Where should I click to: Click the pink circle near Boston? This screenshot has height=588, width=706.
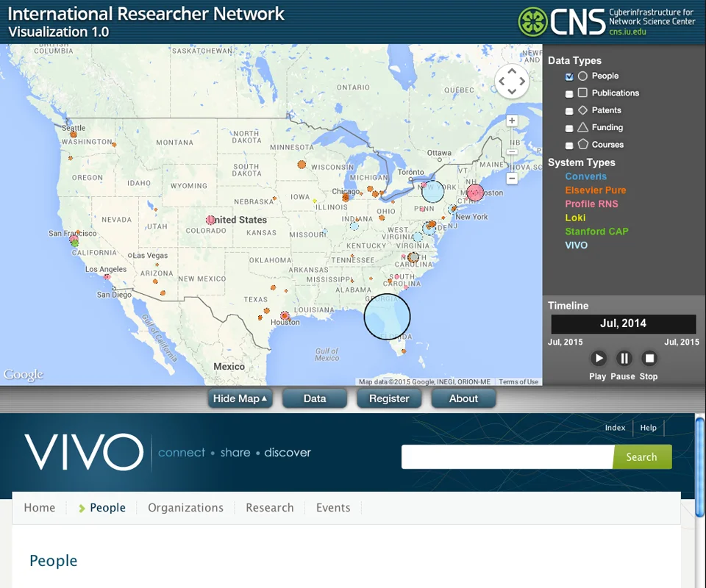(x=475, y=193)
